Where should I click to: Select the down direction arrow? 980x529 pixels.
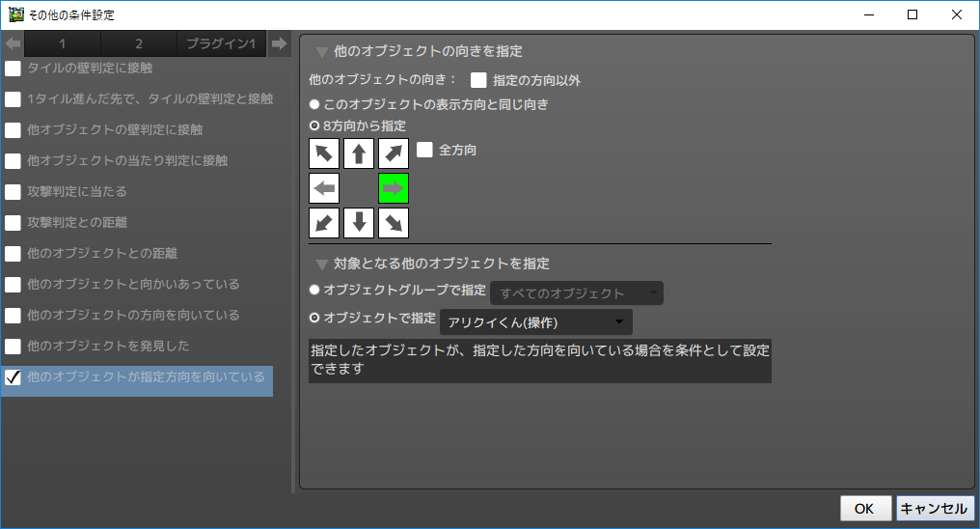tap(359, 223)
